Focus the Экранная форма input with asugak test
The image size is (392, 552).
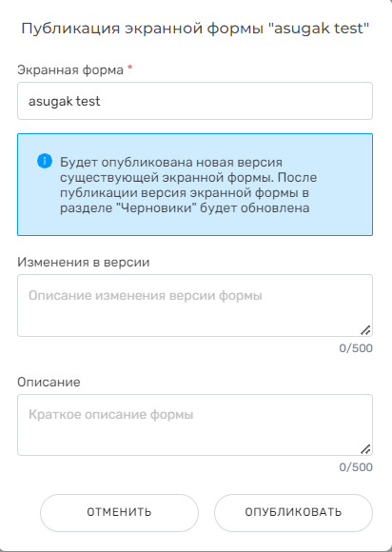coord(195,101)
